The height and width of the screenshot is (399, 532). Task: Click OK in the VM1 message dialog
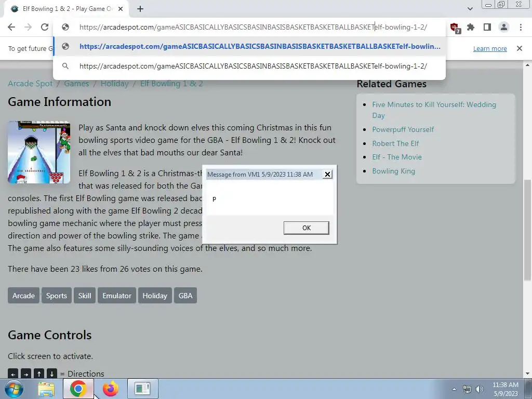306,228
